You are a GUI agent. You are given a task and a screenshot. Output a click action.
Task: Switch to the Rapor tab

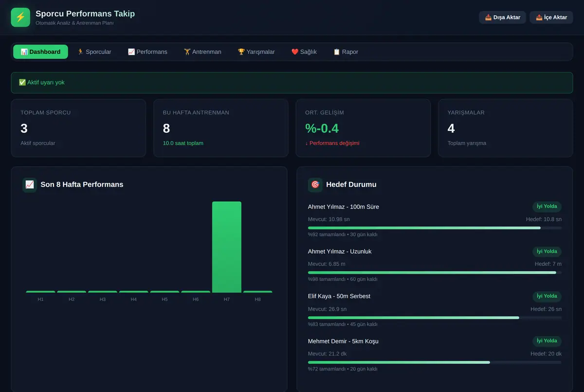tap(346, 52)
